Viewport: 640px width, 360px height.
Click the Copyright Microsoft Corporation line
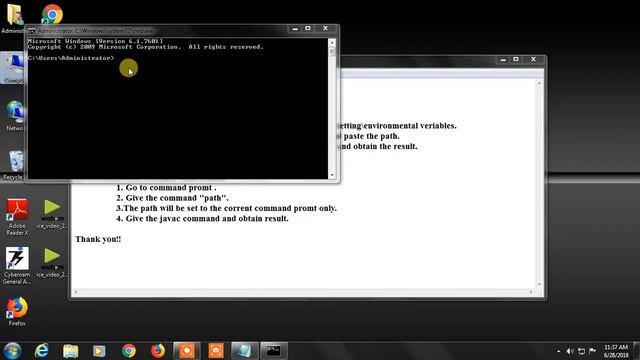pos(146,47)
